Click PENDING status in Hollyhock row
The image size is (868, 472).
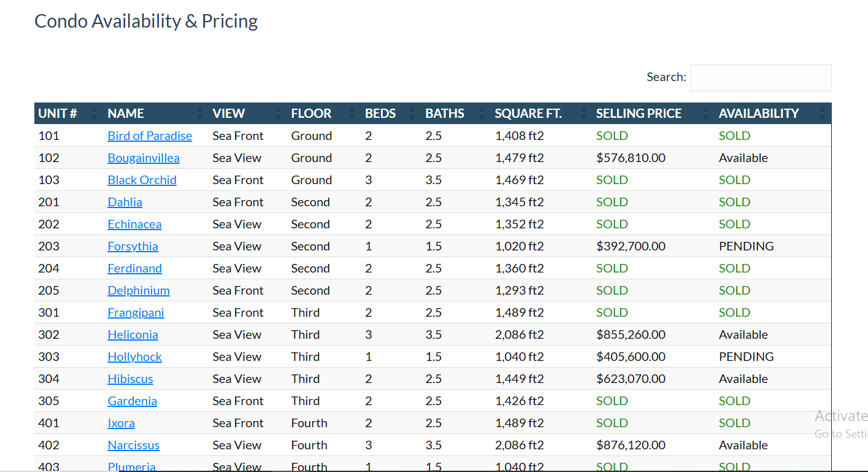coord(746,357)
